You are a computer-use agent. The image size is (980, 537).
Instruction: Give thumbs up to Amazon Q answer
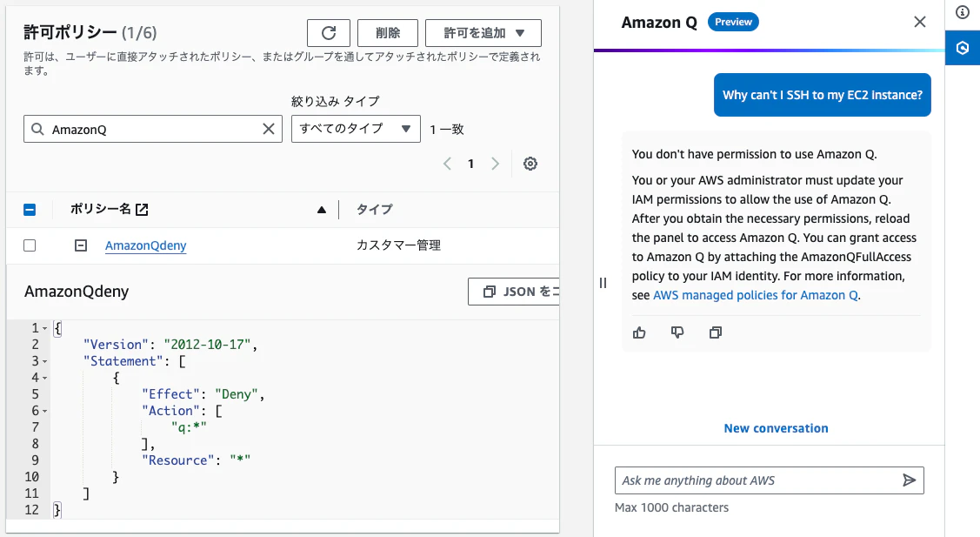pos(639,332)
